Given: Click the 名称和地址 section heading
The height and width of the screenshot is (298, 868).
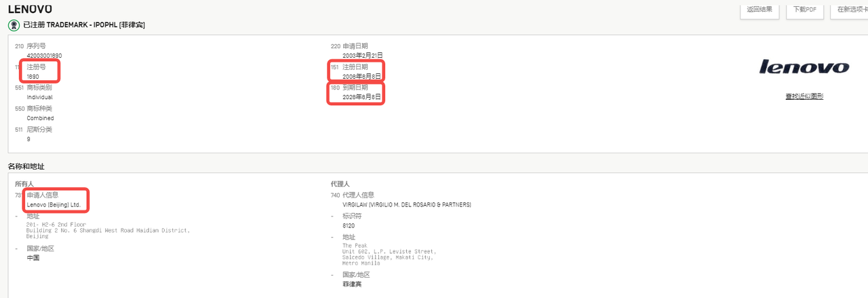Looking at the screenshot, I should click(x=26, y=166).
